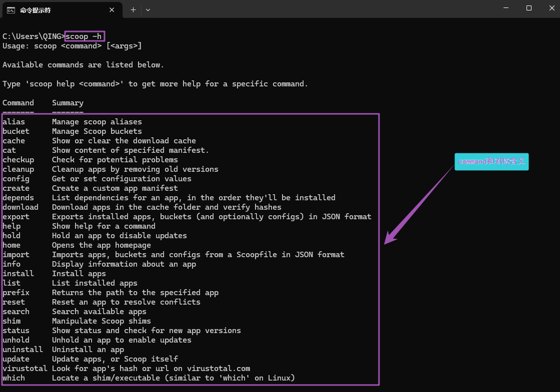Click the 'Summary' column header

point(67,103)
